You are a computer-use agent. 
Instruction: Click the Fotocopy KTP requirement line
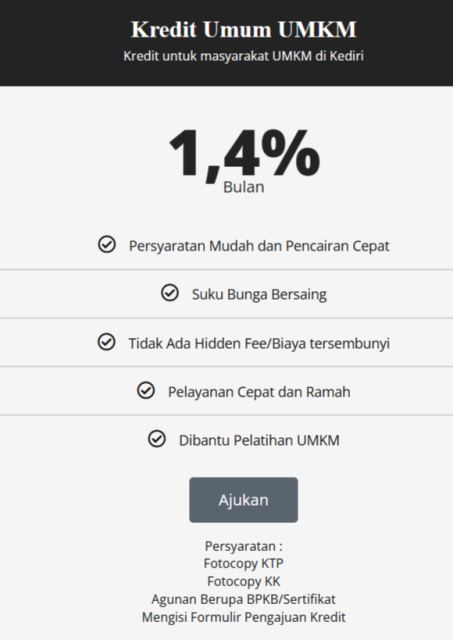pos(244,563)
